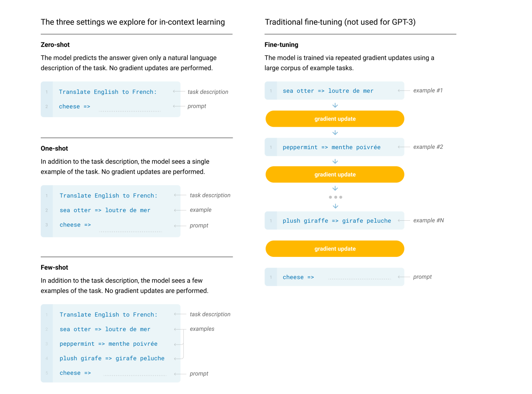532x394 pixels.
Task: Click the arrow pointing at "example #1"
Action: click(403, 91)
